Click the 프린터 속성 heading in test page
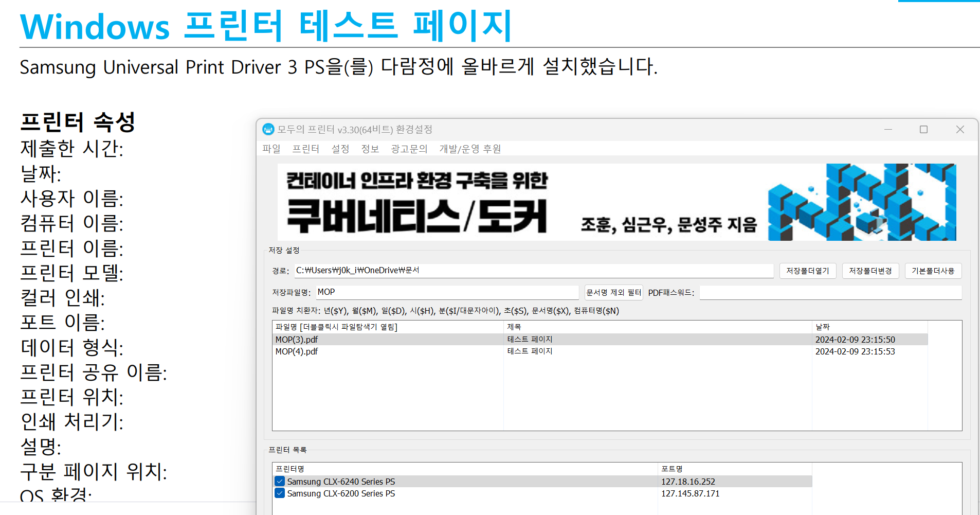The image size is (980, 515). point(78,122)
